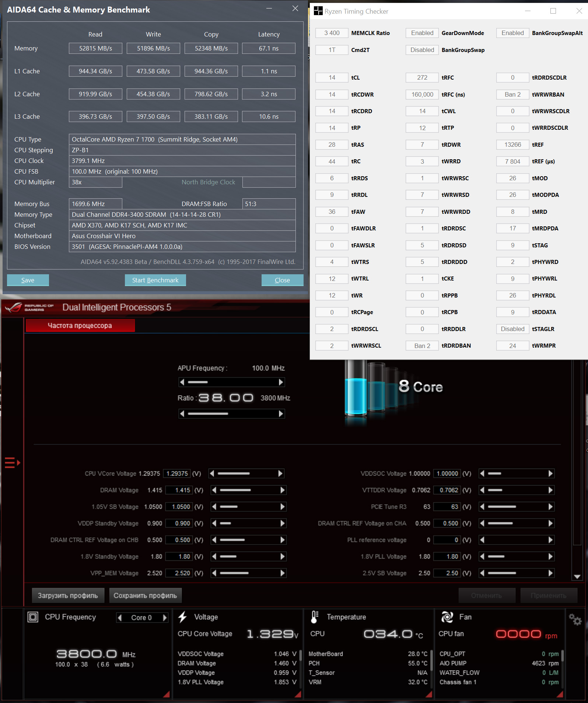The width and height of the screenshot is (588, 703).
Task: Maximize the Ryzen Timing Checker window
Action: pyautogui.click(x=553, y=11)
